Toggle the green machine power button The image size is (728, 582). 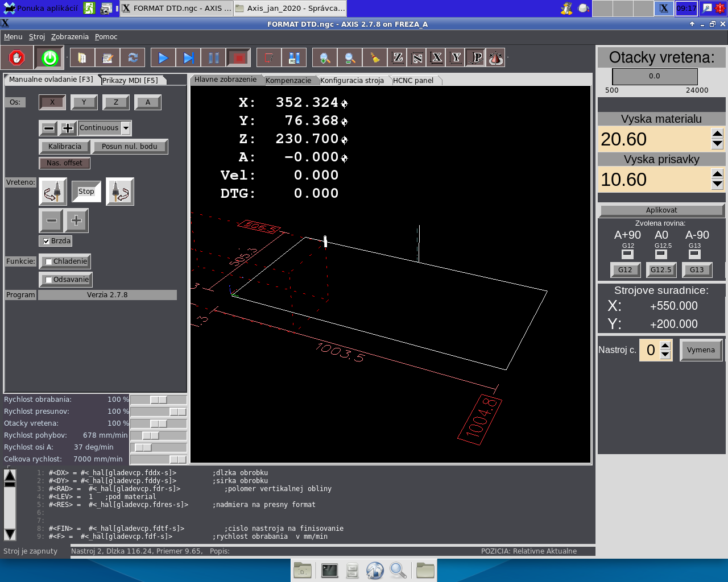(x=49, y=58)
